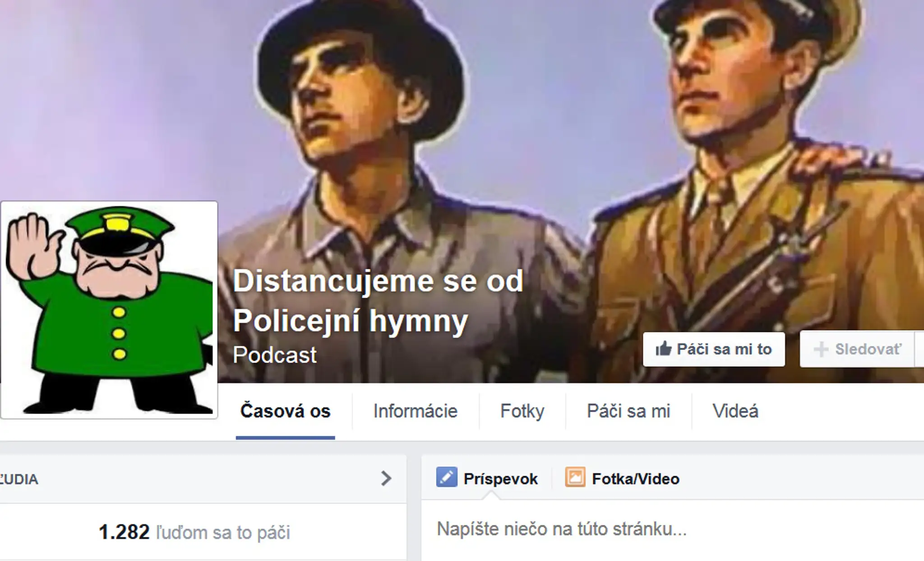Click the Napíšte niečo na túto stránku field
924x561 pixels.
tap(672, 529)
